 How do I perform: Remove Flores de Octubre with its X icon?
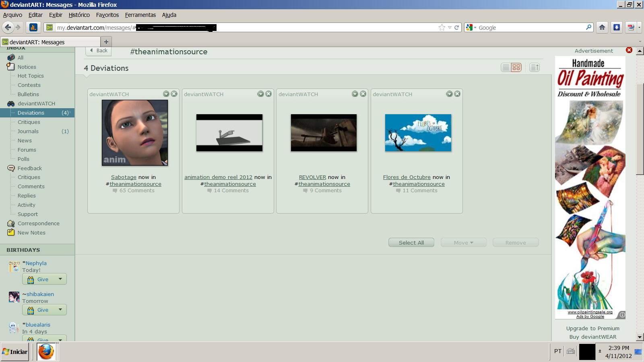457,94
